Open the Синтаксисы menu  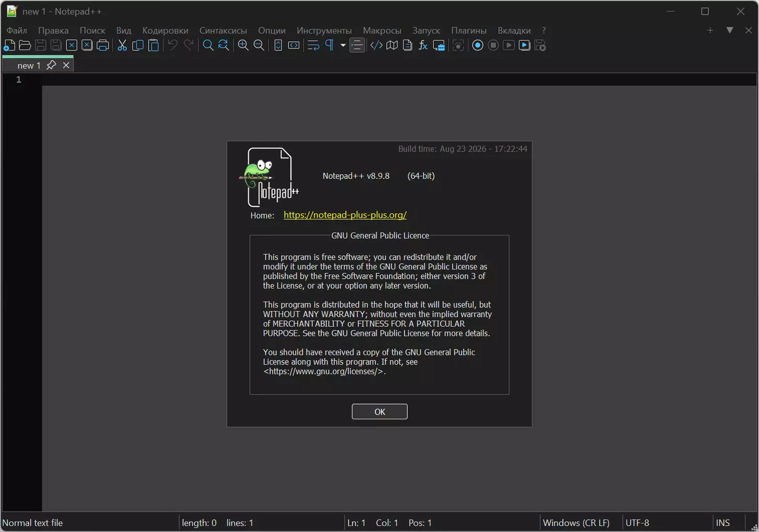click(223, 30)
